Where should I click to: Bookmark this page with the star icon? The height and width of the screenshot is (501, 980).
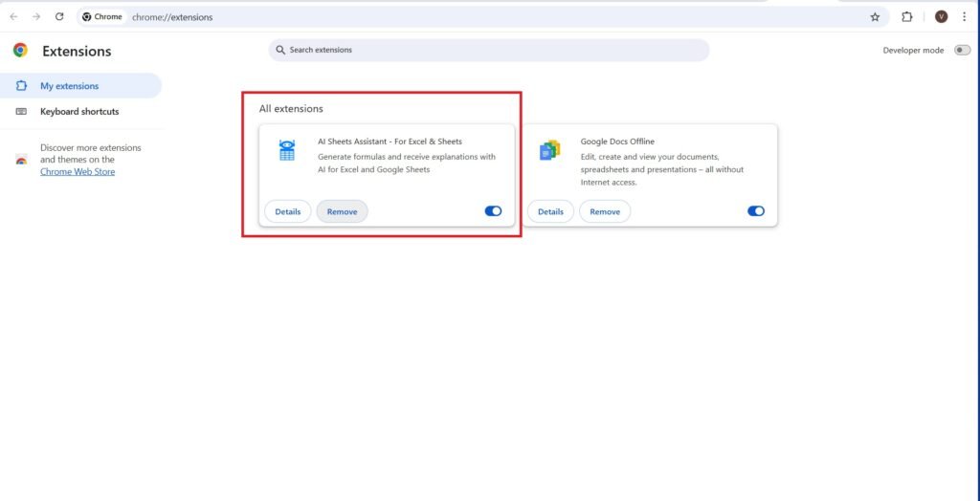[875, 17]
